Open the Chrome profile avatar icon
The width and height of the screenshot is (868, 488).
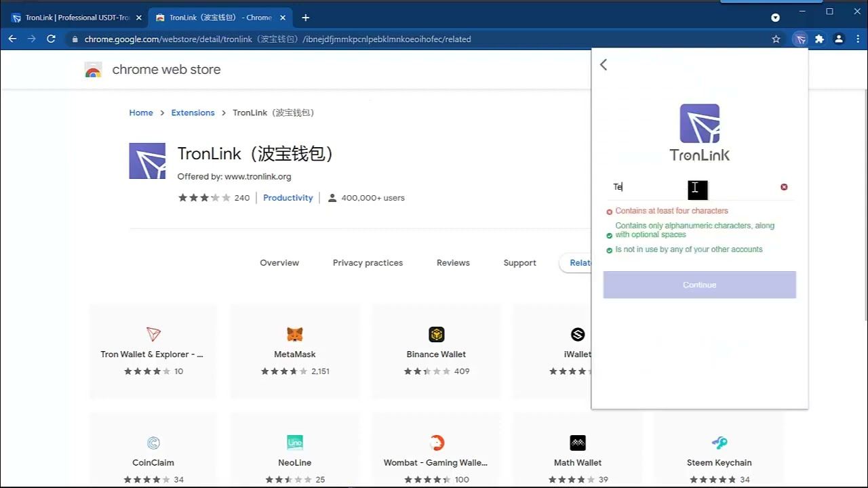839,39
